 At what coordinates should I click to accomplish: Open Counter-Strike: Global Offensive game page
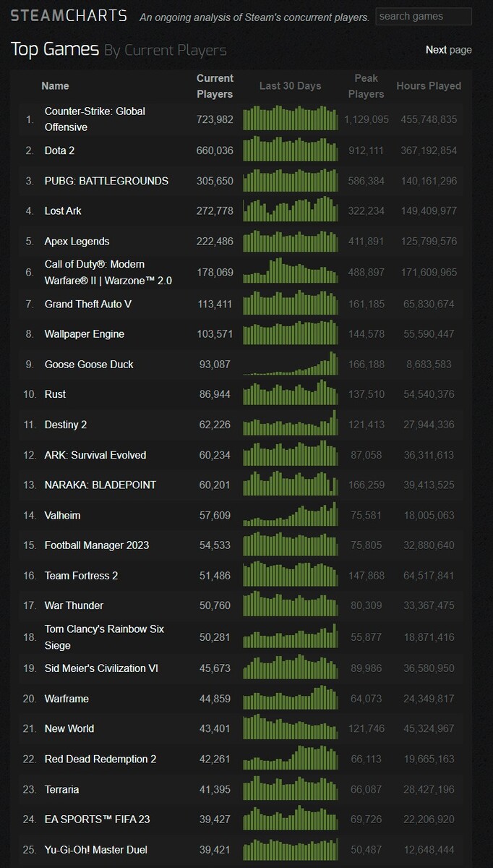click(95, 119)
